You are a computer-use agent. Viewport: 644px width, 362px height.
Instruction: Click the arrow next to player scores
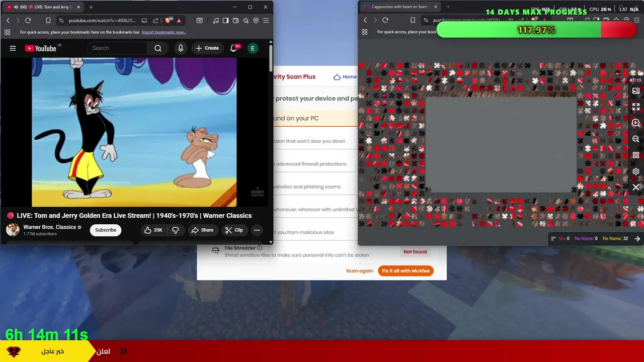coord(637,239)
